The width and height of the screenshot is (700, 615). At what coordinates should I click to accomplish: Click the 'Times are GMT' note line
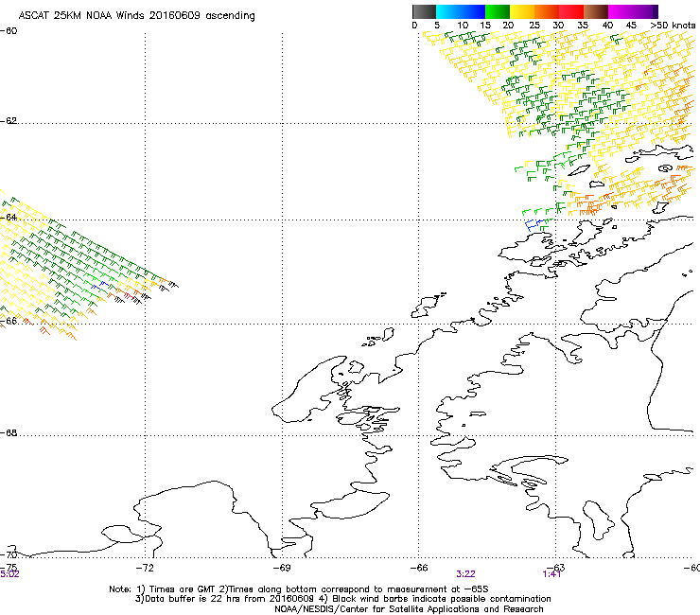pyautogui.click(x=299, y=589)
